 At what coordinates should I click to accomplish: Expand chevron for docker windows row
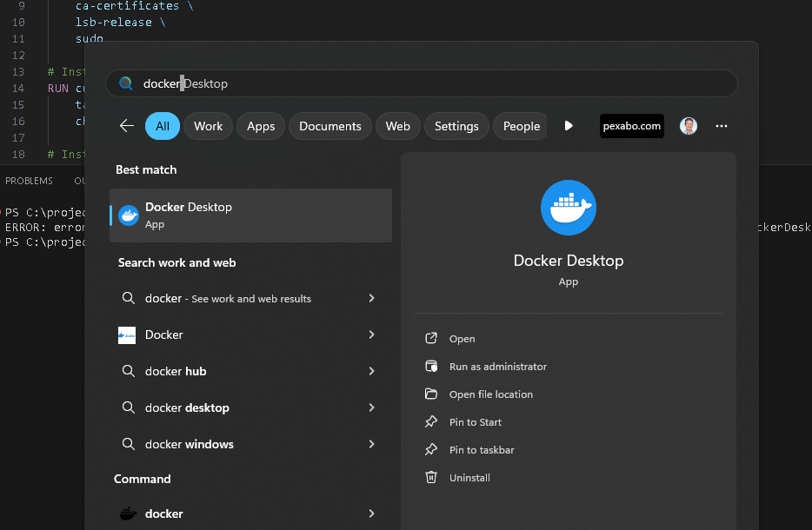(x=371, y=444)
